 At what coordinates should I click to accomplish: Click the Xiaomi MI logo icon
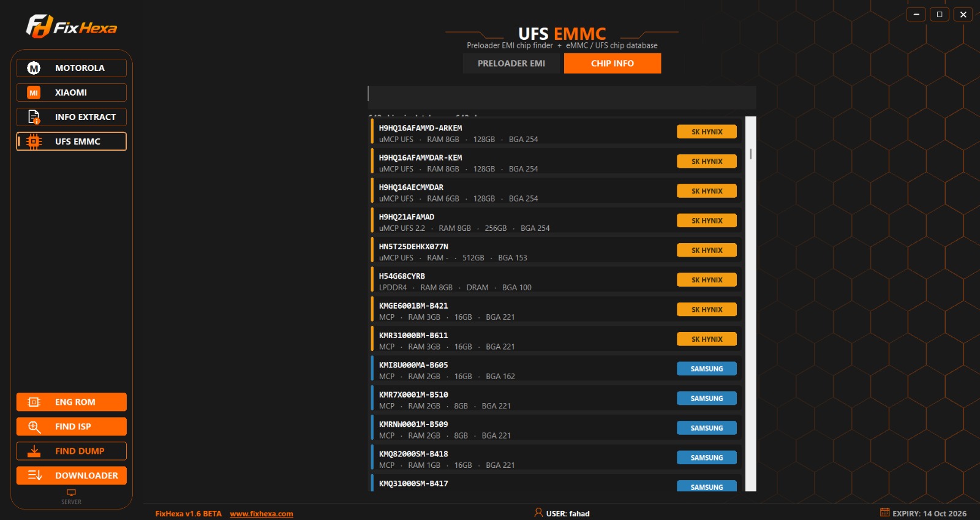pyautogui.click(x=34, y=92)
